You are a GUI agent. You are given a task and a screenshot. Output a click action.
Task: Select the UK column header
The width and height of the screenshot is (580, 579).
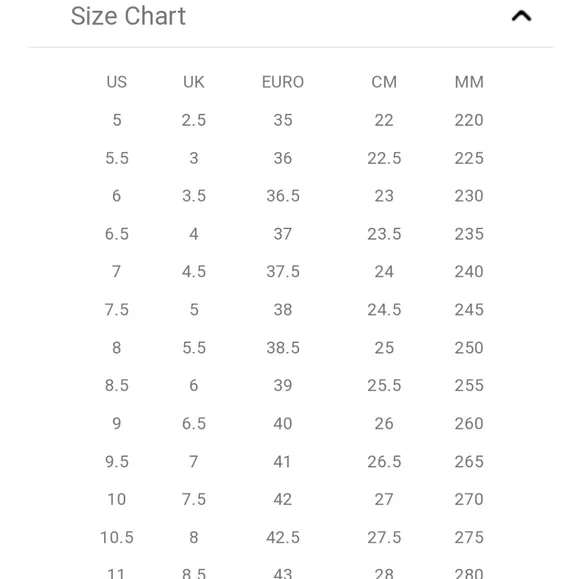(194, 82)
